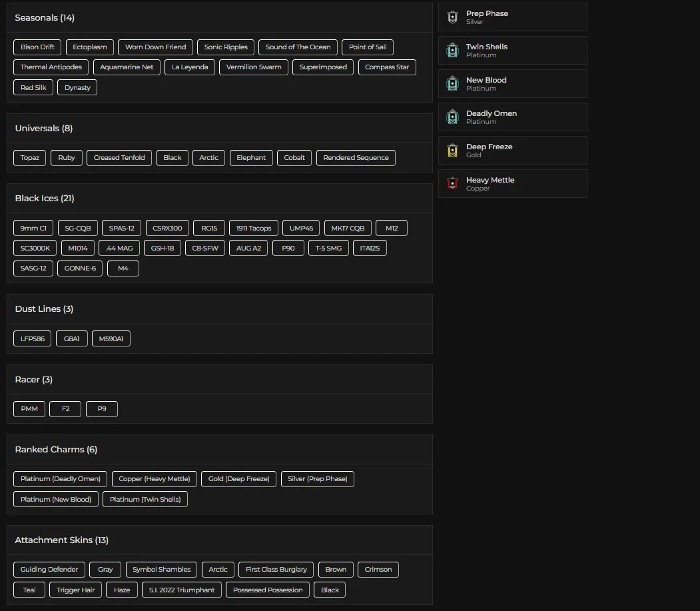
Task: Select the Platinum (Twin Shells) charm tag
Action: [145, 499]
